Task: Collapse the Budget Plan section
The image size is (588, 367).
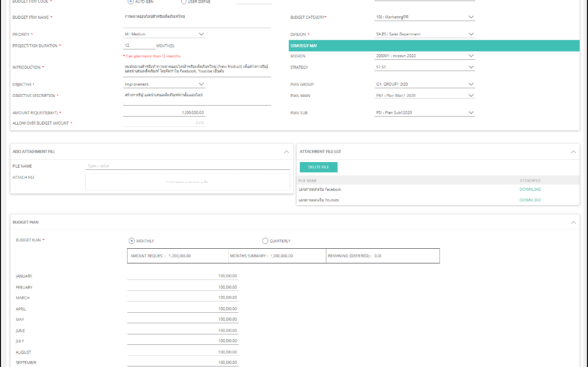Action: coord(573,223)
